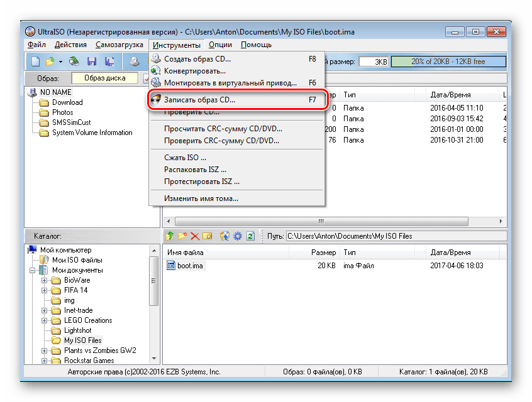The height and width of the screenshot is (402, 532).
Task: Click the Инструменты menu title
Action: point(177,45)
